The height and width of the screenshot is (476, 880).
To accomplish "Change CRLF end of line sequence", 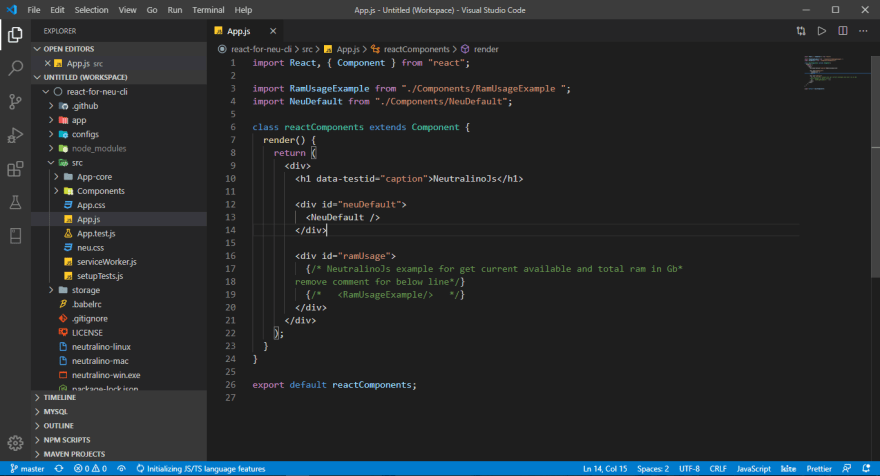I will click(x=718, y=469).
